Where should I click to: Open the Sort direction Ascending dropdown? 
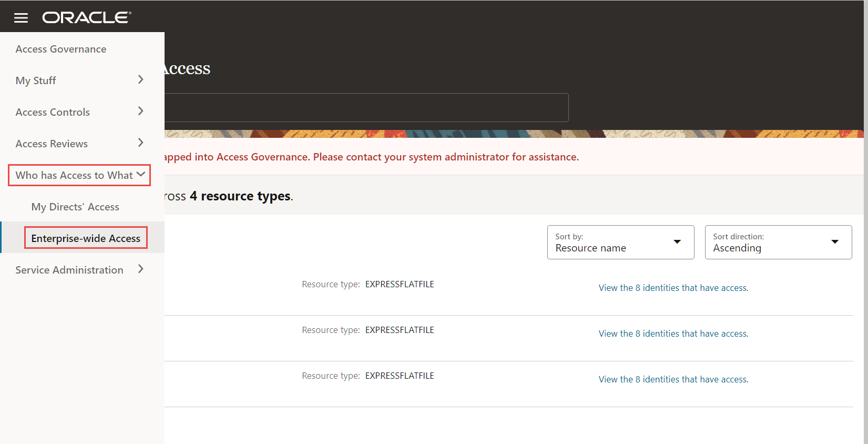click(779, 243)
